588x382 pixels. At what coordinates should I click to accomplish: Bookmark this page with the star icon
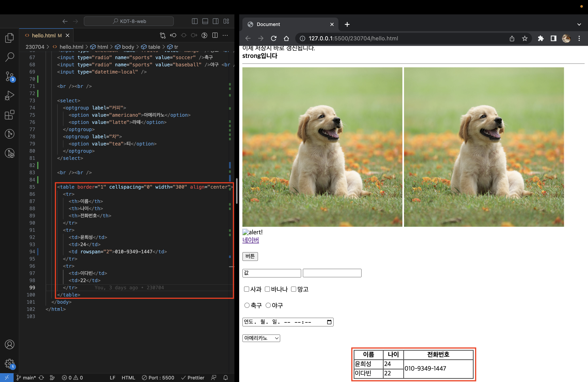[x=525, y=38]
